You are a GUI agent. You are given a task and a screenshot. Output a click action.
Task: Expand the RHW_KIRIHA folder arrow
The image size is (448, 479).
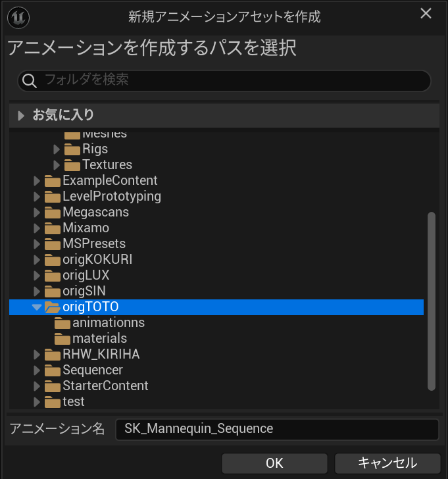pyautogui.click(x=37, y=354)
